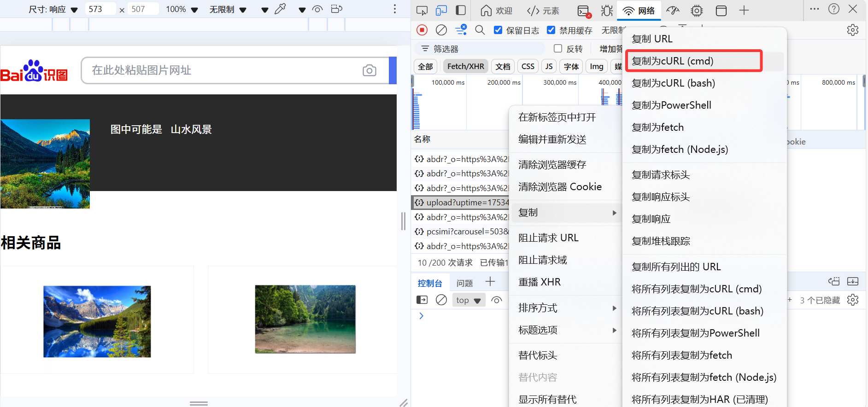
Task: Open network search magnifier icon
Action: pyautogui.click(x=480, y=30)
